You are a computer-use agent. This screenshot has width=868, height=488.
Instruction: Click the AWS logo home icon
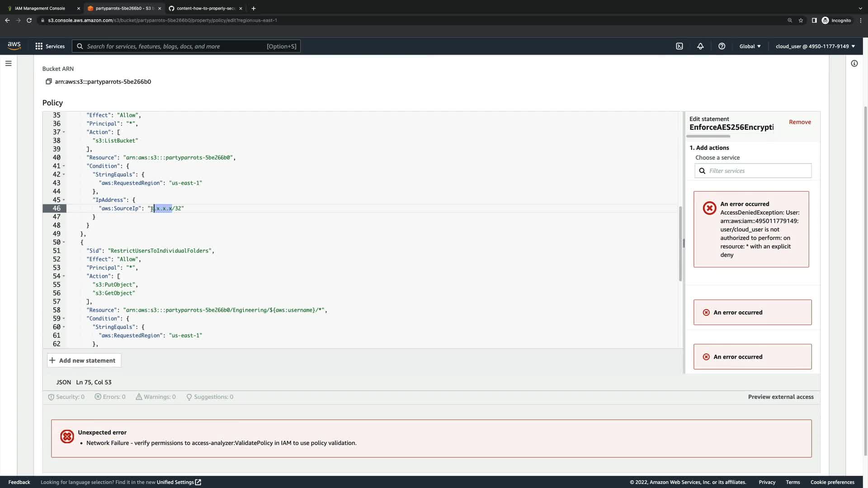point(14,46)
